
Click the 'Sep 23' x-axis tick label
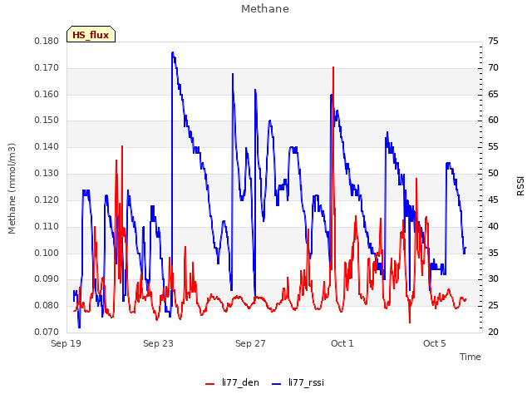coord(158,343)
